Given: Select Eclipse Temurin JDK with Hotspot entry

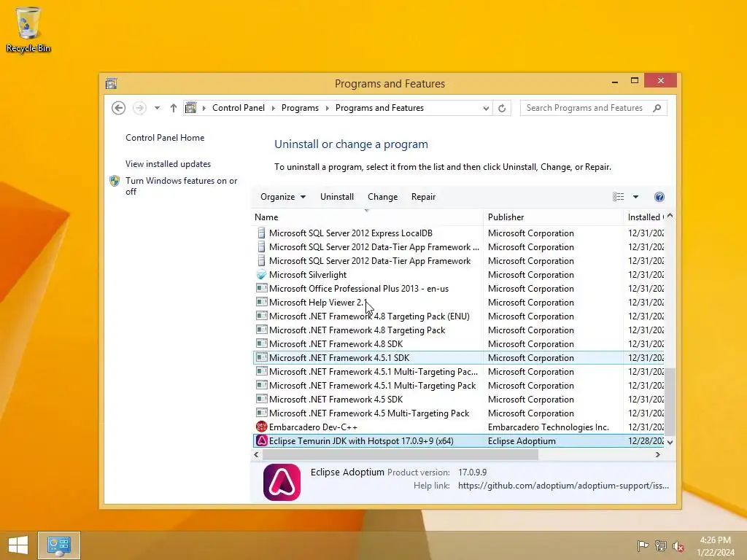Looking at the screenshot, I should [458, 441].
